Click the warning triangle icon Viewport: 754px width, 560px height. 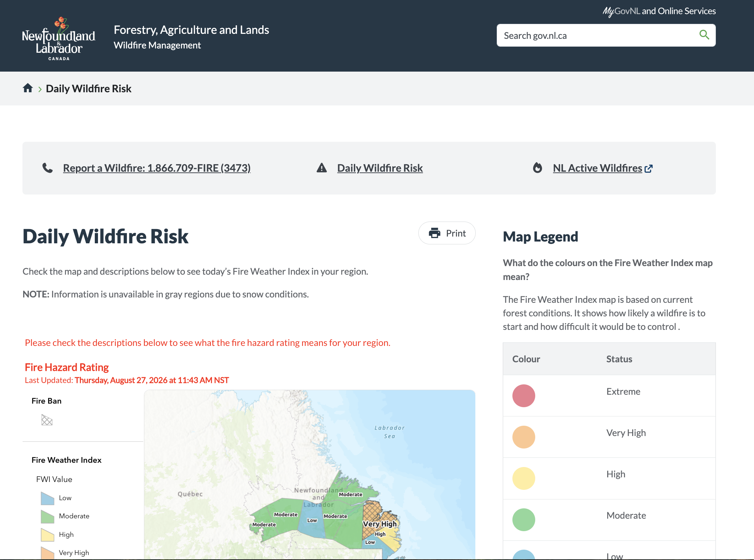pos(322,168)
